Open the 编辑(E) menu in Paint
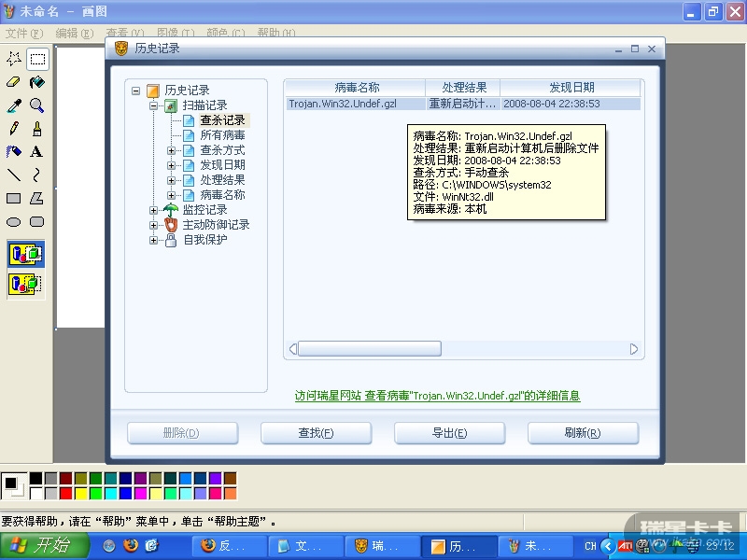This screenshot has width=747, height=560. (x=74, y=33)
